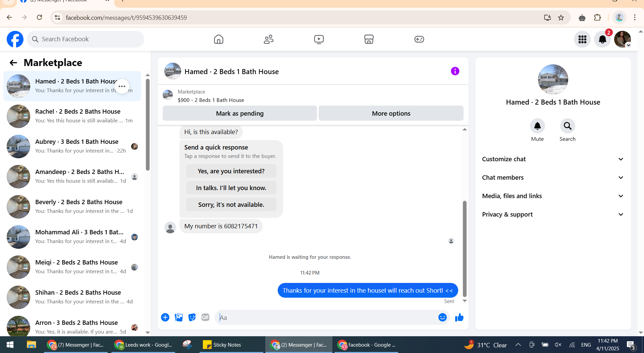The image size is (644, 353).
Task: Open more actions plus icon in composer
Action: pyautogui.click(x=165, y=317)
